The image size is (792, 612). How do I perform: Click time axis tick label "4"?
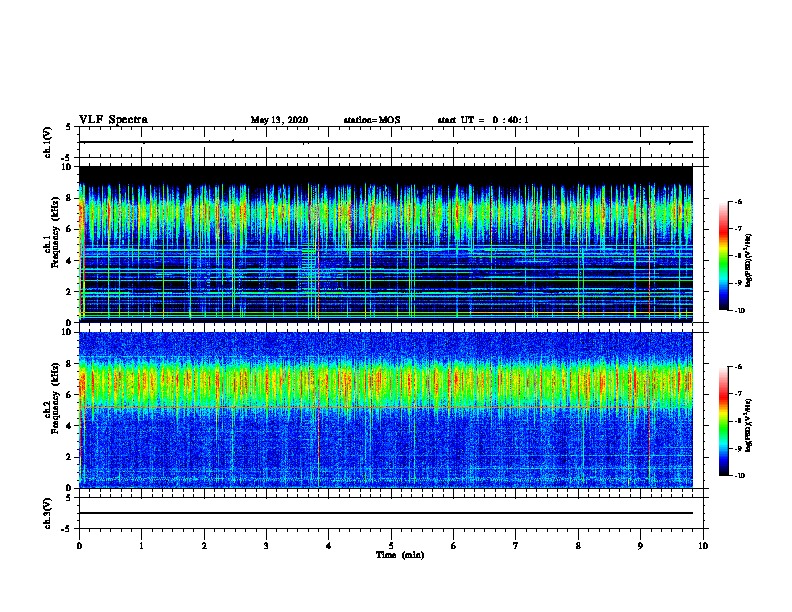[x=329, y=546]
